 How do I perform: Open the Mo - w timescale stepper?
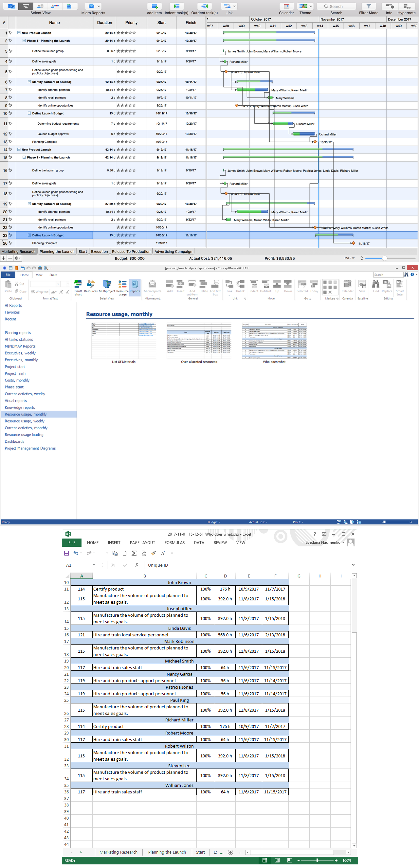tap(362, 258)
